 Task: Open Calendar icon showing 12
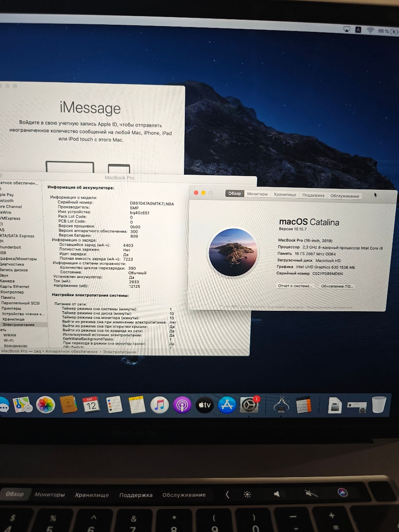pyautogui.click(x=91, y=405)
